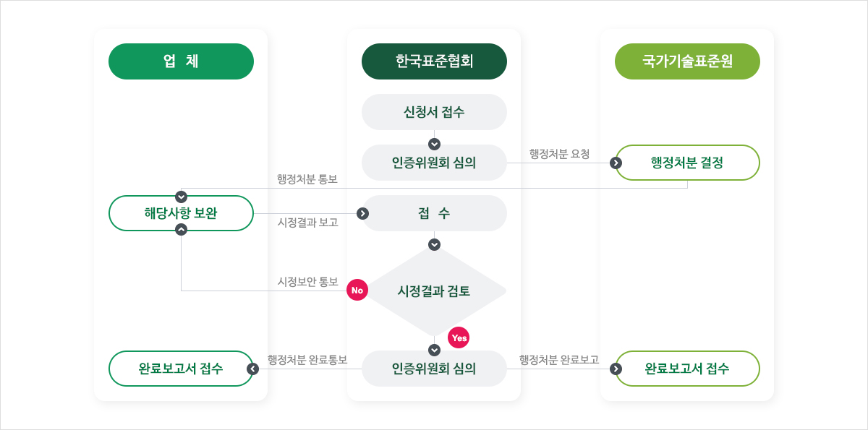Click the 시정결과 보고 label
Image resolution: width=868 pixels, height=430 pixels.
308,223
